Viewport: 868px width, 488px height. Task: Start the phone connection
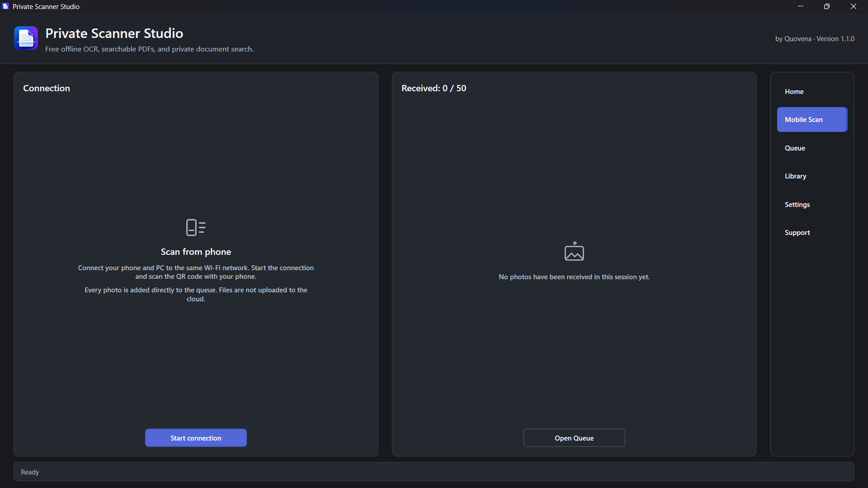coord(196,438)
